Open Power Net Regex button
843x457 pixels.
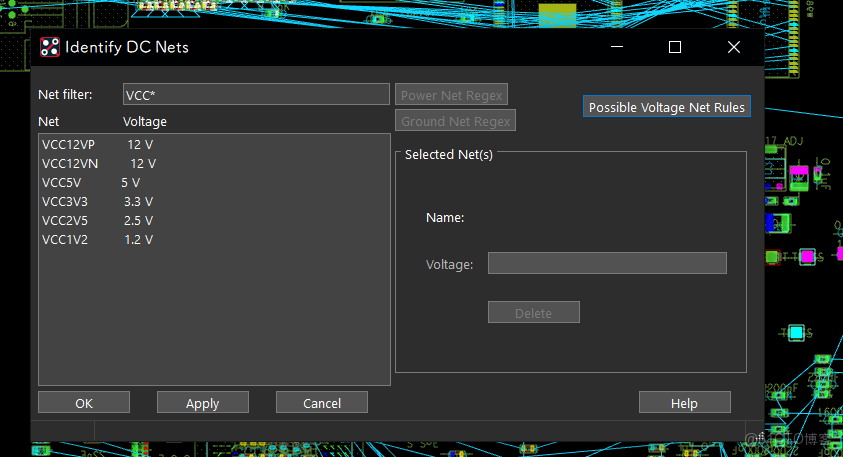tap(451, 95)
